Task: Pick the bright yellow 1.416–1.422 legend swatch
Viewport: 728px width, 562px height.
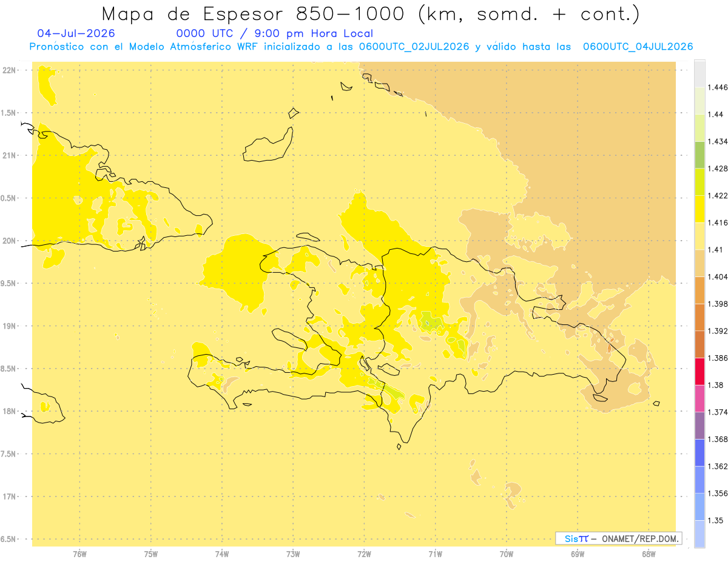Action: [x=699, y=209]
